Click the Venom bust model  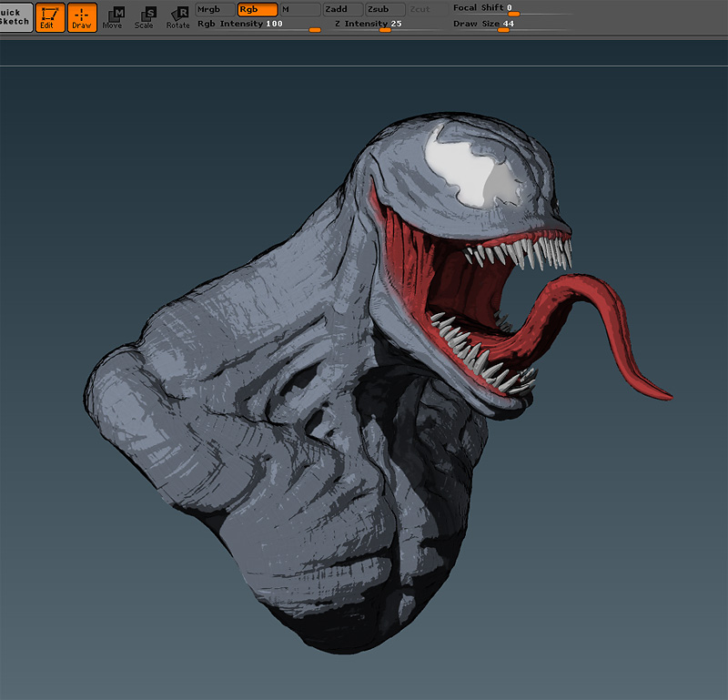(x=318, y=410)
